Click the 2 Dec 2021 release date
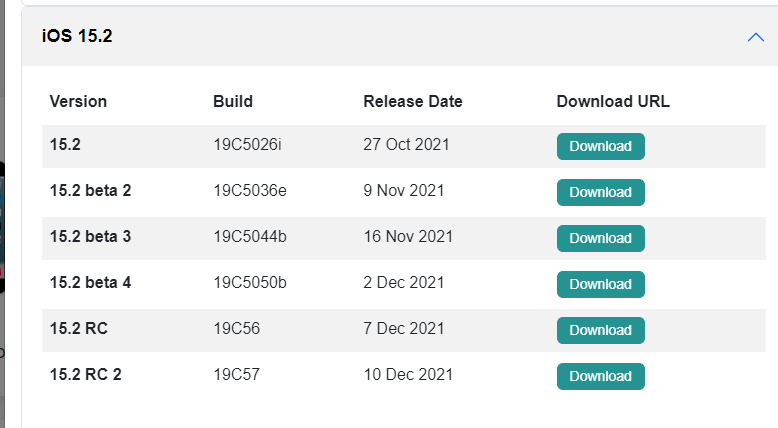 pyautogui.click(x=403, y=283)
